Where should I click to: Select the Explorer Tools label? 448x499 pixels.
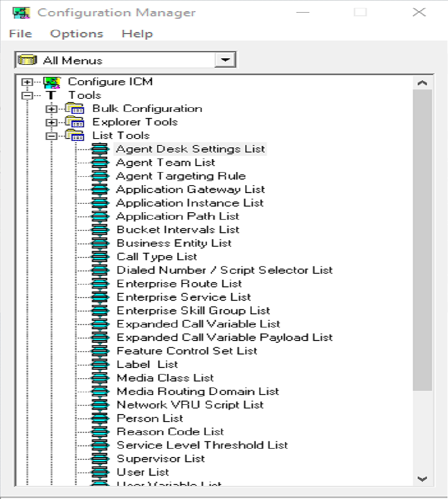pos(135,122)
